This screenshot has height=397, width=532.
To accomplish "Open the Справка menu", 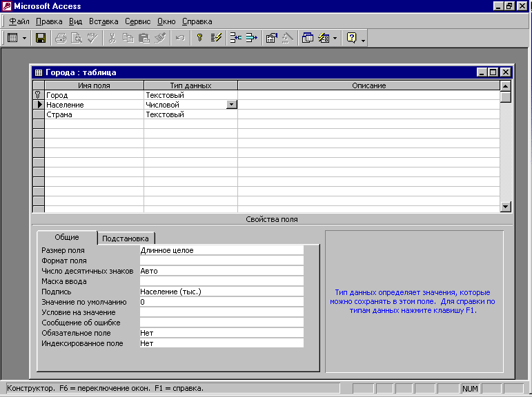I will coord(197,21).
